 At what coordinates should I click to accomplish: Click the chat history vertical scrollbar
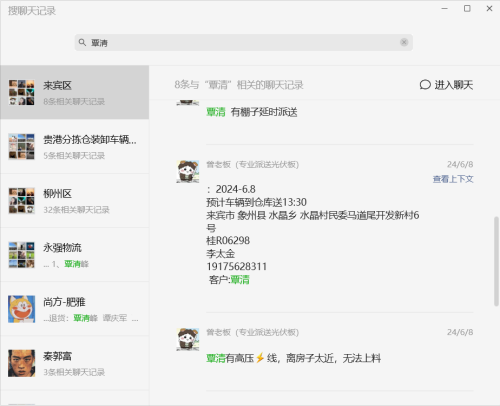pyautogui.click(x=496, y=261)
